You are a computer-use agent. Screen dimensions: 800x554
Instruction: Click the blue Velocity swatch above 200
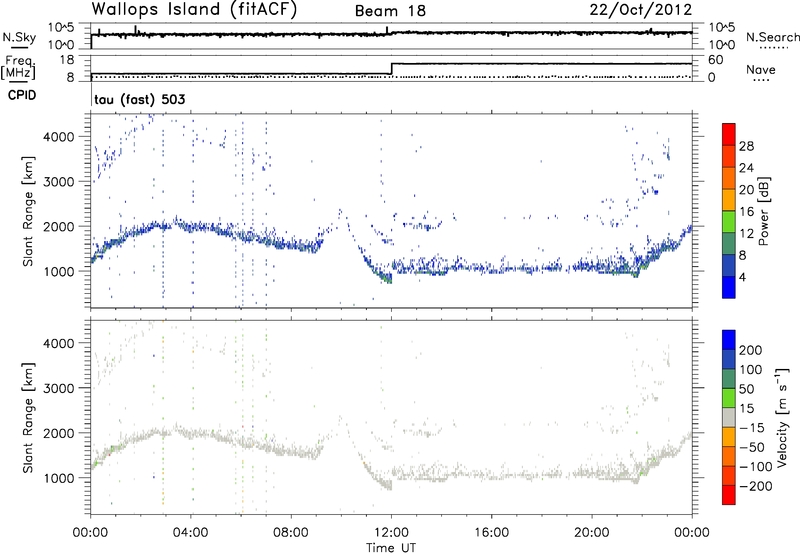click(729, 340)
